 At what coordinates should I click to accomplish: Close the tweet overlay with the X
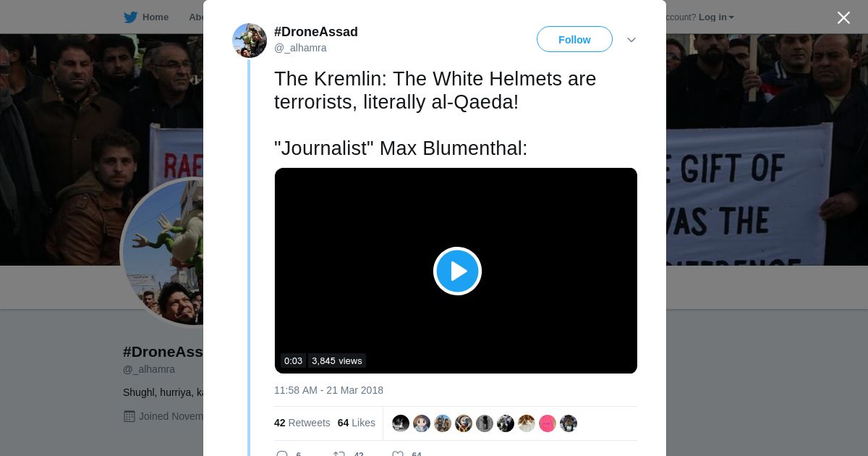point(843,18)
